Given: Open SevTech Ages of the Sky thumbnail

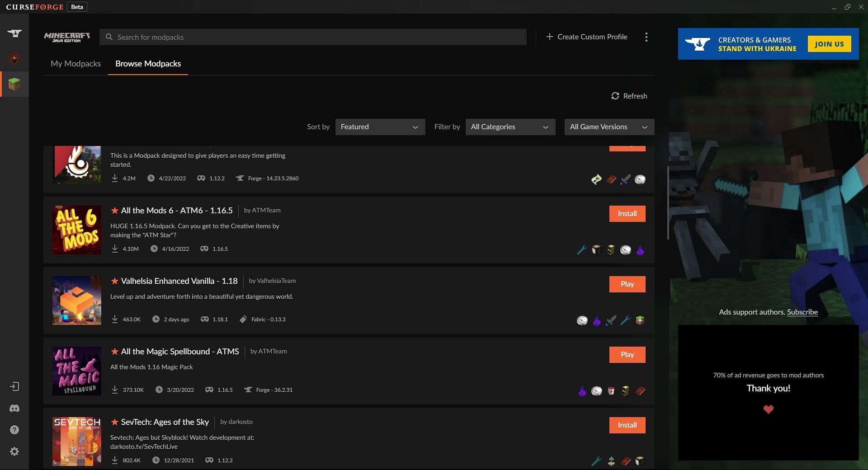Looking at the screenshot, I should point(77,441).
